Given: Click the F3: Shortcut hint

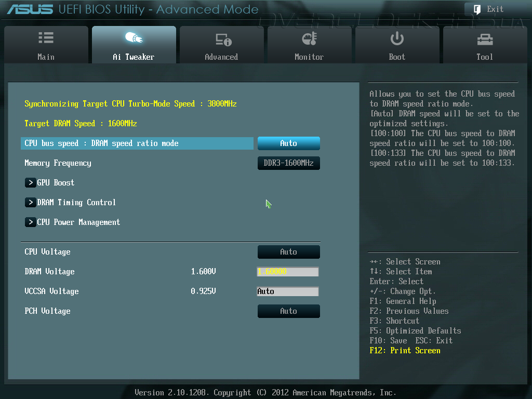Looking at the screenshot, I should click(395, 321).
